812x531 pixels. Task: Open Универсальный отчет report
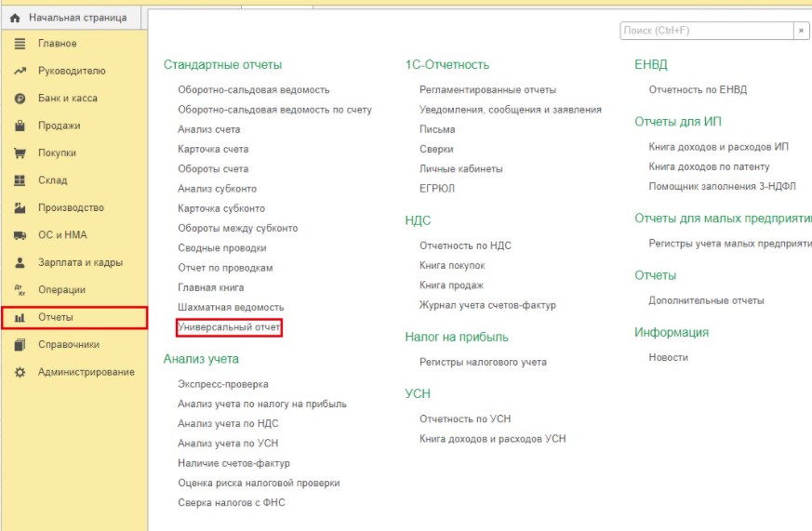(229, 327)
